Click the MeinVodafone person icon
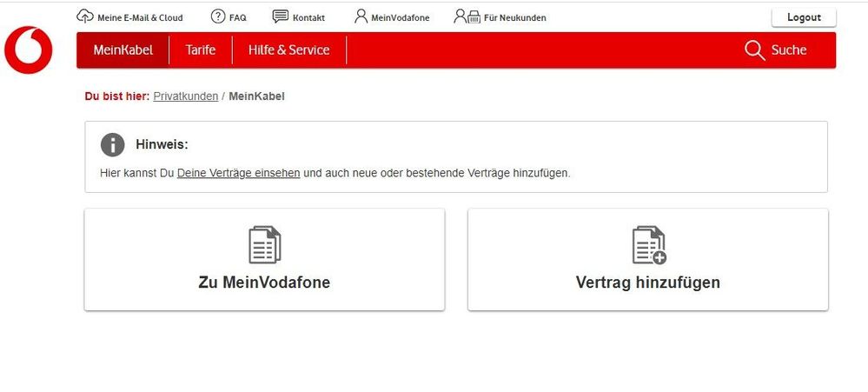Image resolution: width=868 pixels, height=392 pixels. 361,17
